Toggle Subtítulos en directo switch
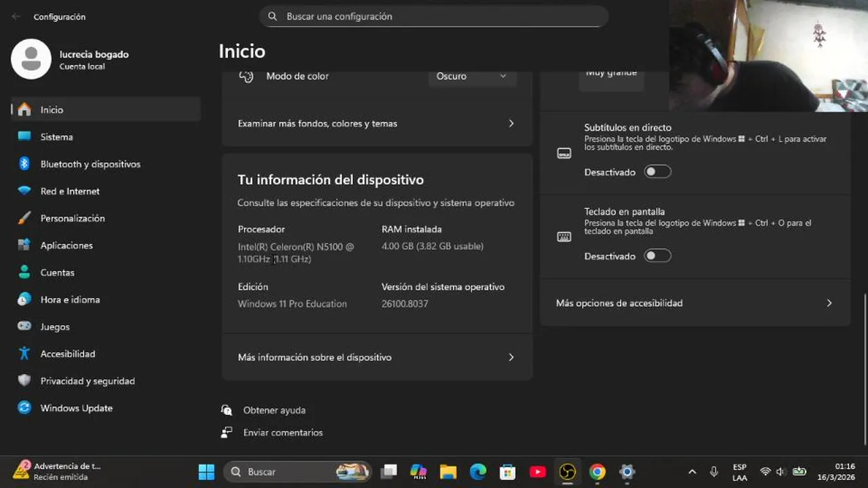Screen dimensions: 868x488 657,171
